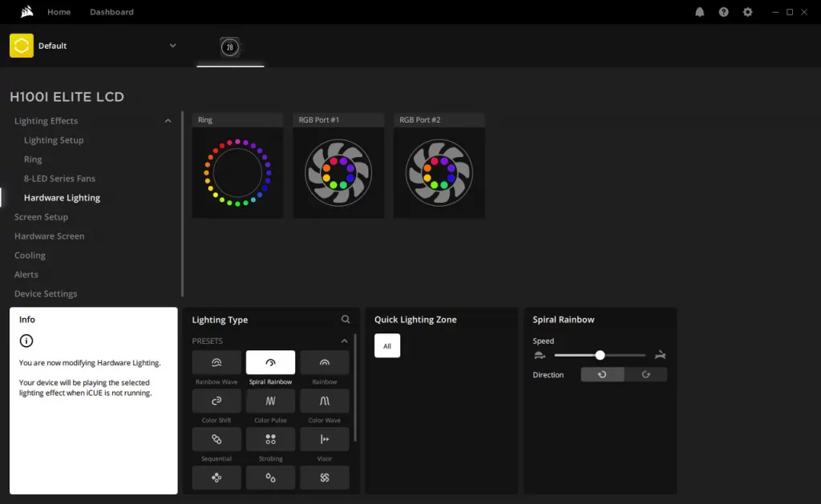Select the four-dot preset in the bottom row

coord(216,478)
